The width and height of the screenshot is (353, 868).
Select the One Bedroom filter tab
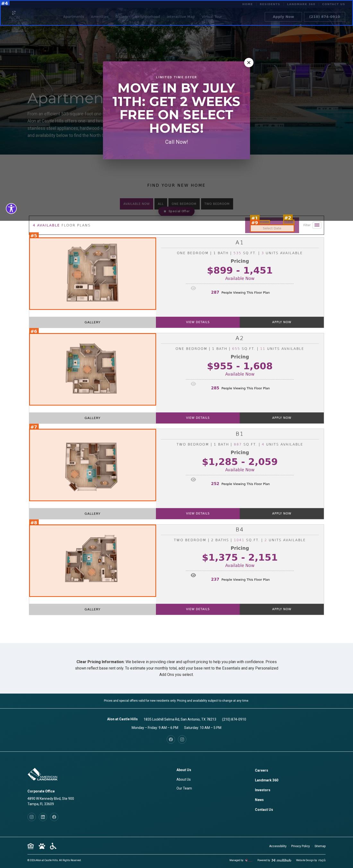(x=184, y=204)
